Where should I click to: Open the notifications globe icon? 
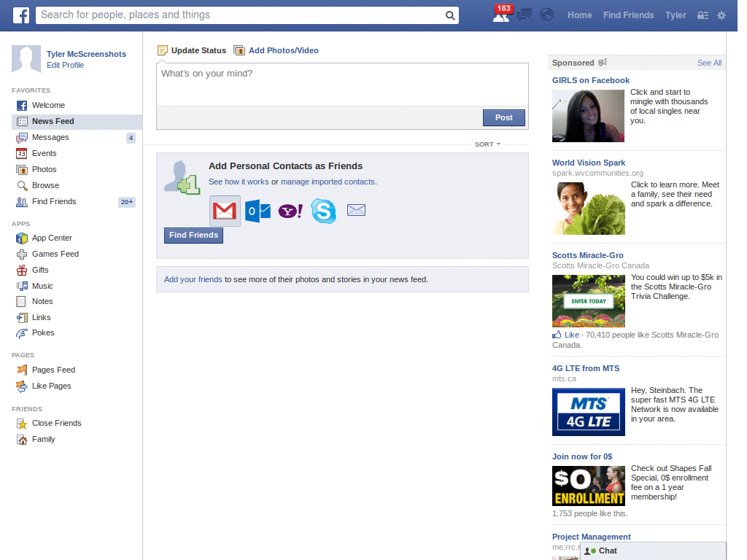546,15
